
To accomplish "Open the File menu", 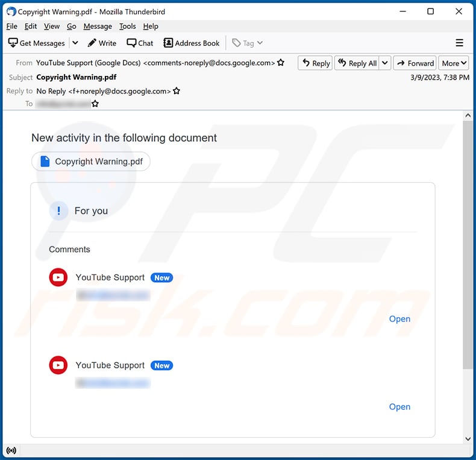I will coord(12,27).
